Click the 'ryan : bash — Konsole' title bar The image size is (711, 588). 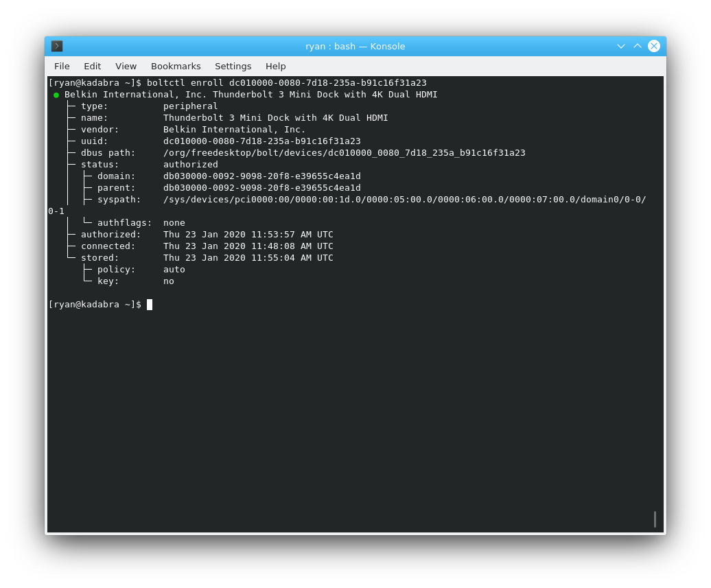(x=355, y=46)
